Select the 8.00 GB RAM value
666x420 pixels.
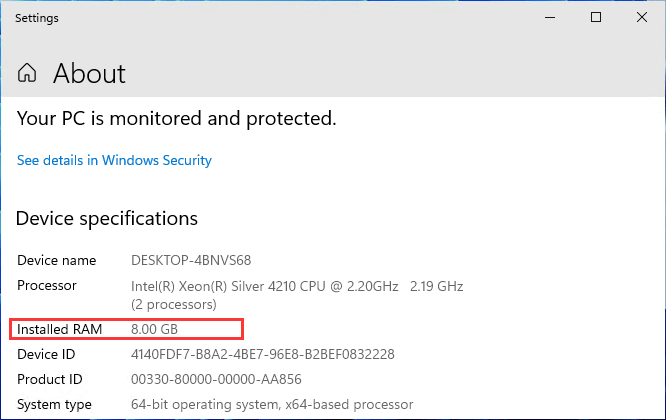tap(155, 329)
